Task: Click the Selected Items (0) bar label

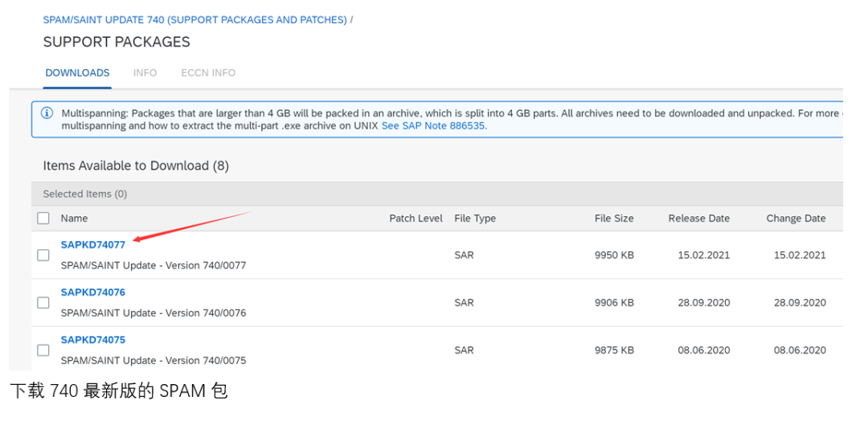Action: 84,194
